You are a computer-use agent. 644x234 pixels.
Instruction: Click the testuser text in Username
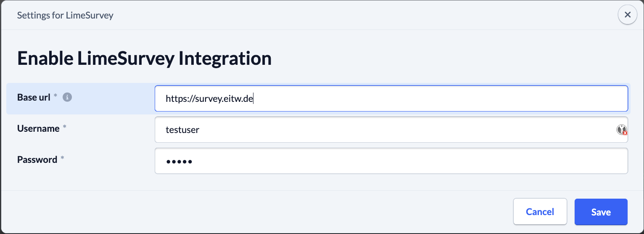(x=182, y=130)
